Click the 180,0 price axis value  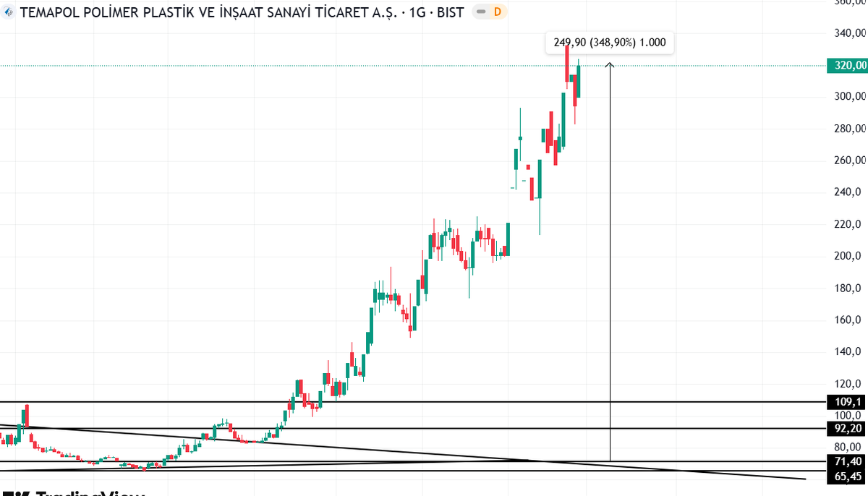pyautogui.click(x=848, y=288)
